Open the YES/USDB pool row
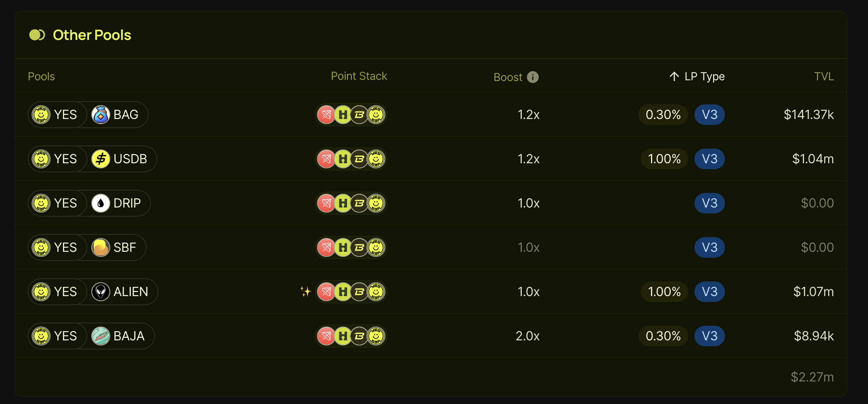This screenshot has width=868, height=404. tap(431, 159)
